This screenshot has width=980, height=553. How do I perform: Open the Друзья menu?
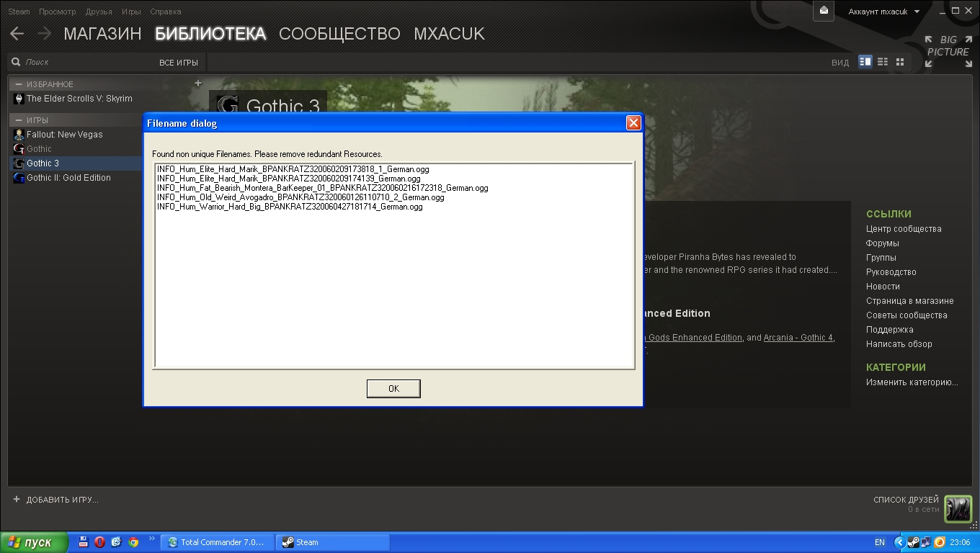pos(99,12)
